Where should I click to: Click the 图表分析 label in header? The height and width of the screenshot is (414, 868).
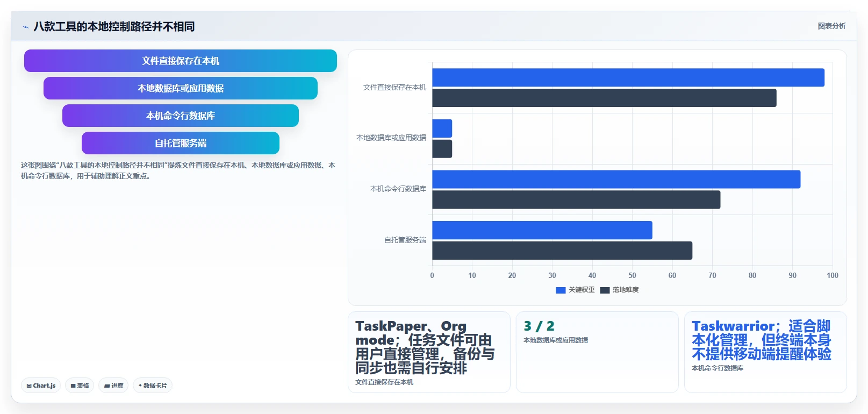pyautogui.click(x=831, y=26)
